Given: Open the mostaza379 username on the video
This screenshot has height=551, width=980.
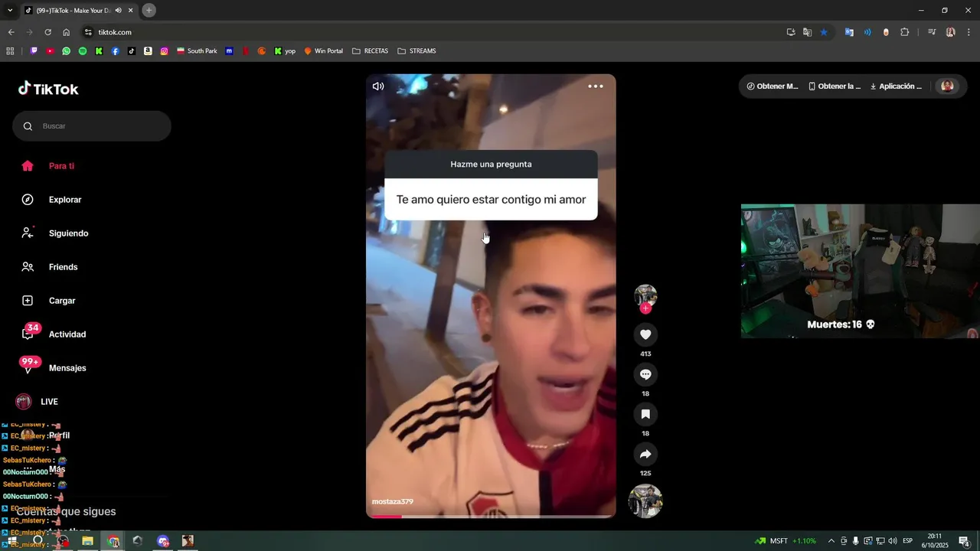Looking at the screenshot, I should pos(392,502).
